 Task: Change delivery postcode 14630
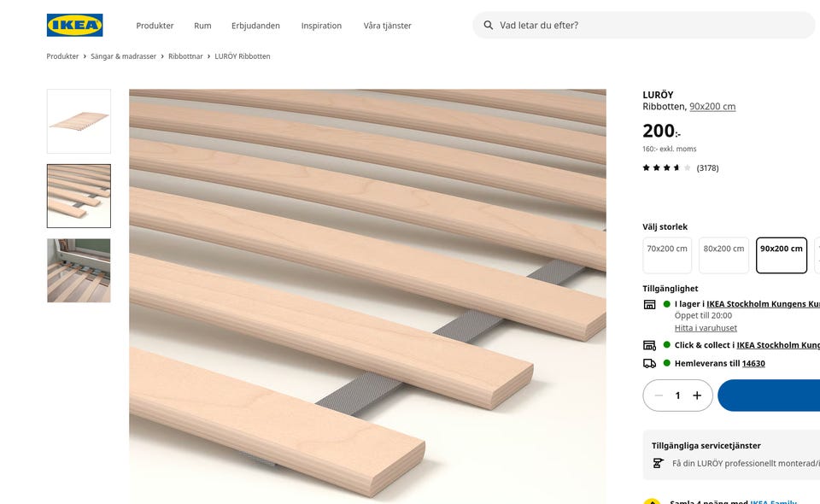(x=753, y=363)
